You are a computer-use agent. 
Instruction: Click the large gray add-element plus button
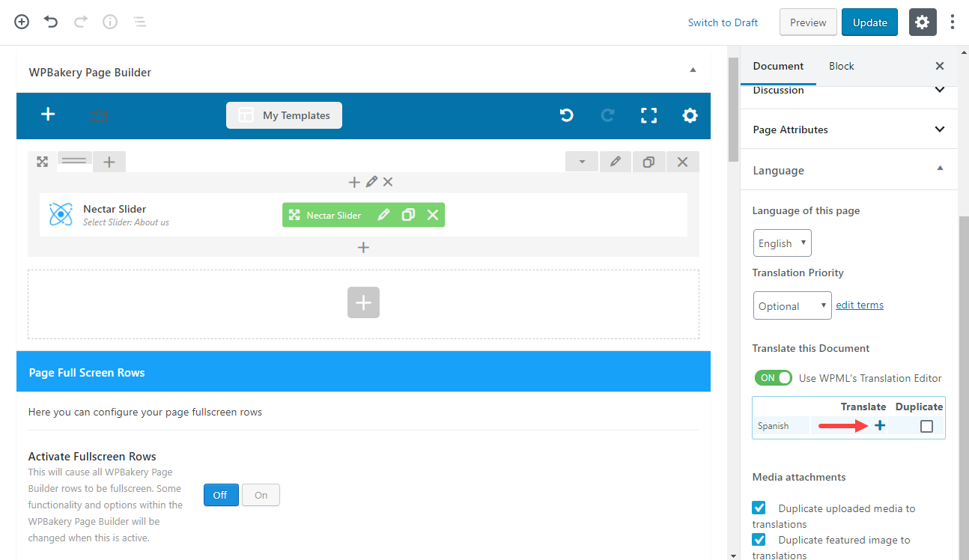pyautogui.click(x=363, y=302)
